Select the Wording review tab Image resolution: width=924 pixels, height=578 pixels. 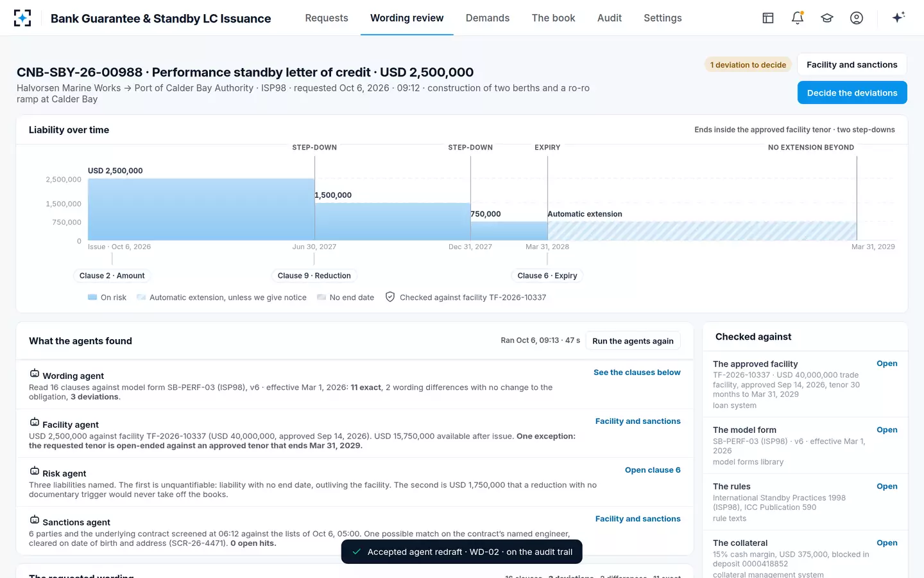[407, 18]
